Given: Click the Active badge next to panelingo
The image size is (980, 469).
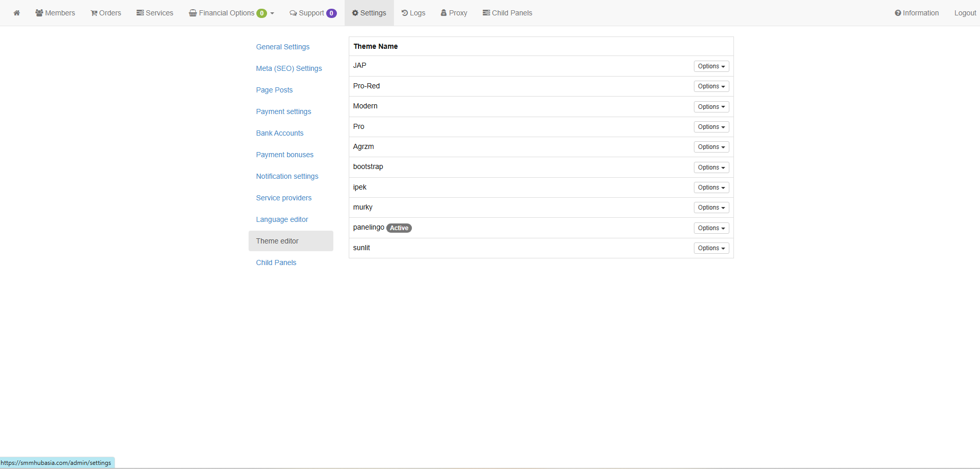Looking at the screenshot, I should click(x=399, y=228).
